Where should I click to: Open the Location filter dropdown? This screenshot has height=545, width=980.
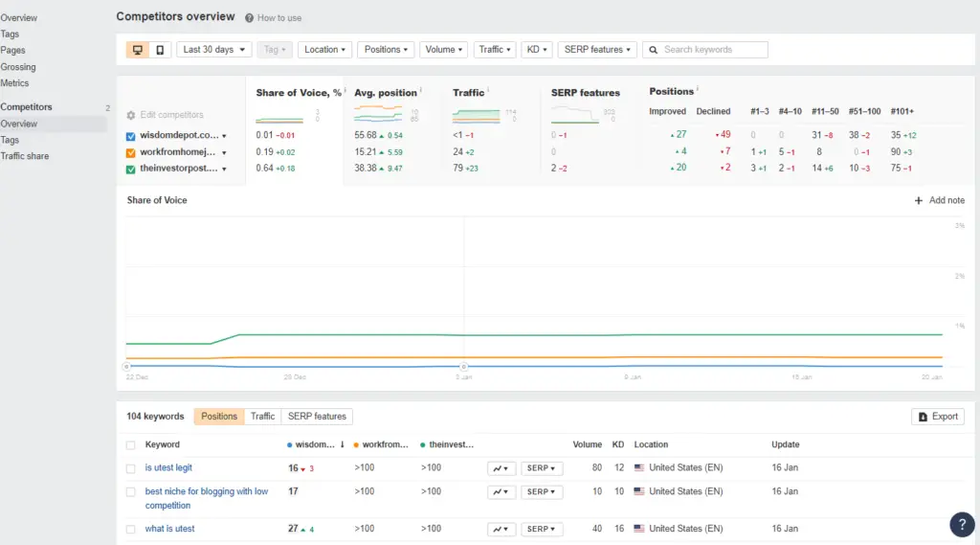325,50
